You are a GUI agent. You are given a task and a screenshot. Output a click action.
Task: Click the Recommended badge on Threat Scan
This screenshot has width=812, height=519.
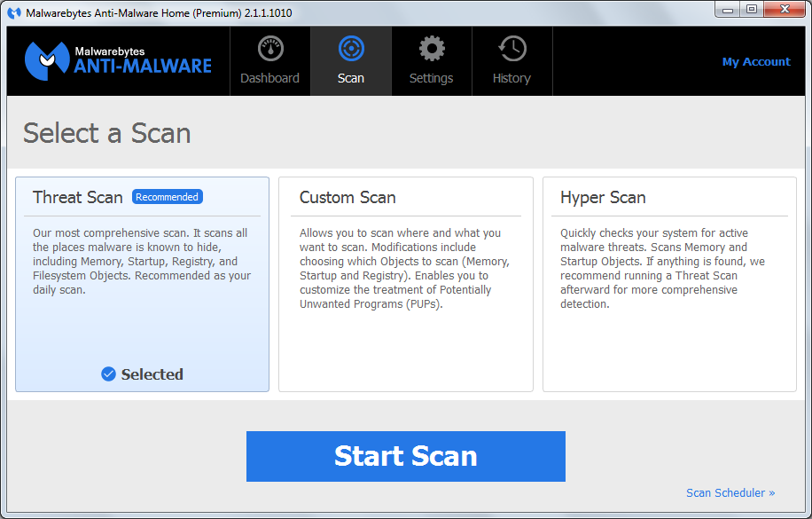click(168, 197)
